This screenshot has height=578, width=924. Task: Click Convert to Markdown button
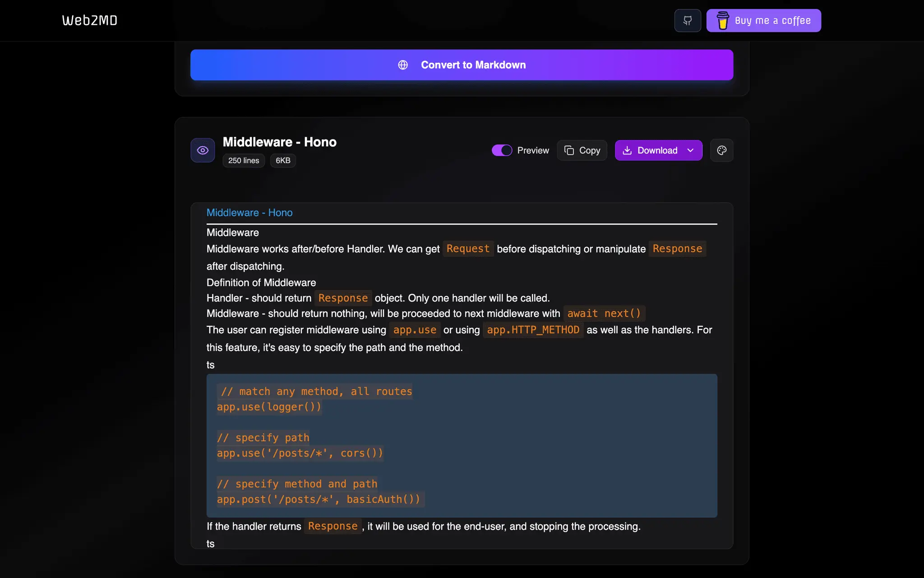[462, 65]
